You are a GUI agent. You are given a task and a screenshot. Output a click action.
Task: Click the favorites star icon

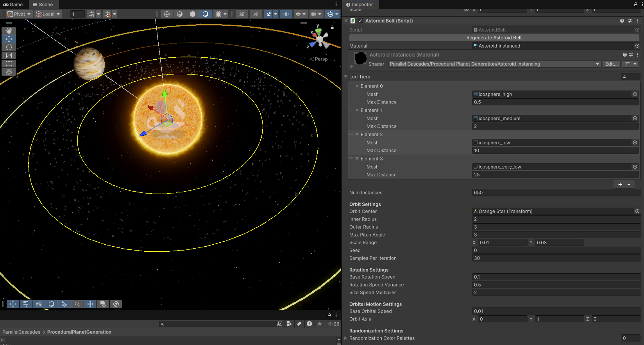(320, 324)
